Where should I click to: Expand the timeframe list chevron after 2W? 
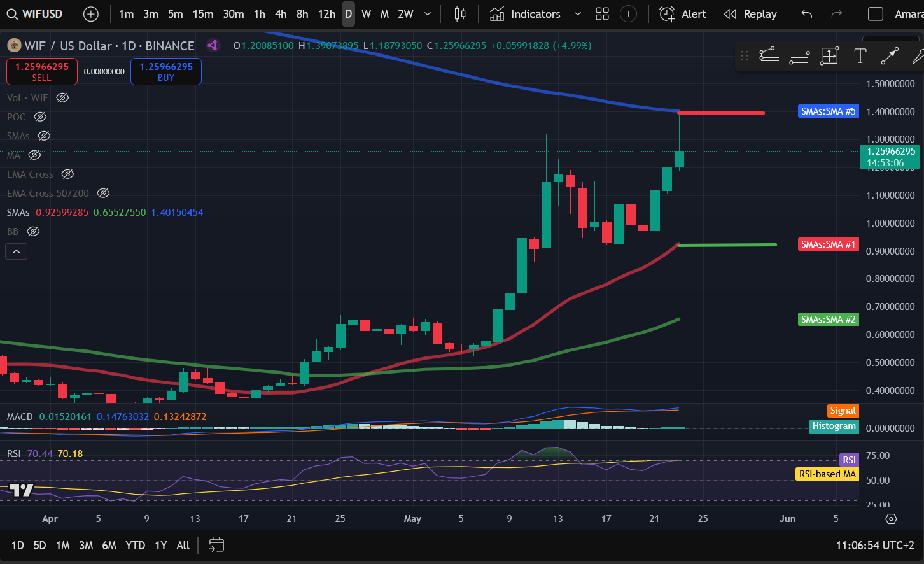(x=428, y=14)
